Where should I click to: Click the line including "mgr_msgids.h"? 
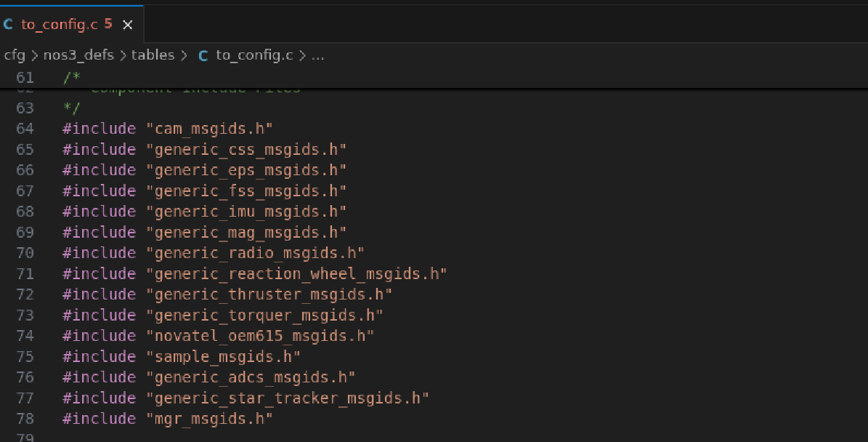(x=168, y=419)
